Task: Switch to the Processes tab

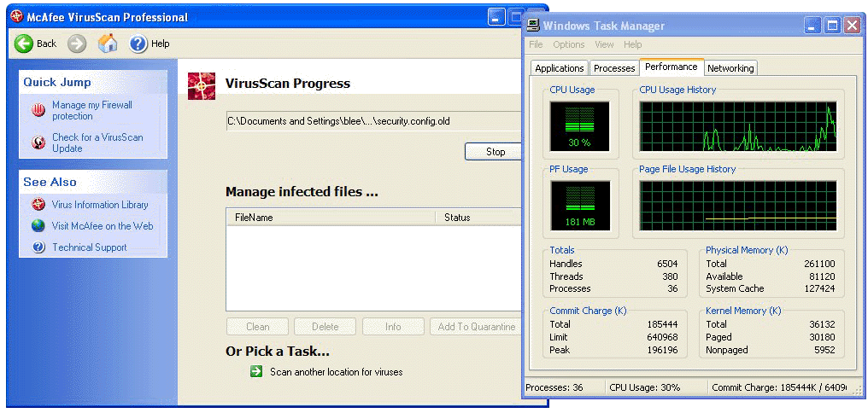Action: click(614, 68)
